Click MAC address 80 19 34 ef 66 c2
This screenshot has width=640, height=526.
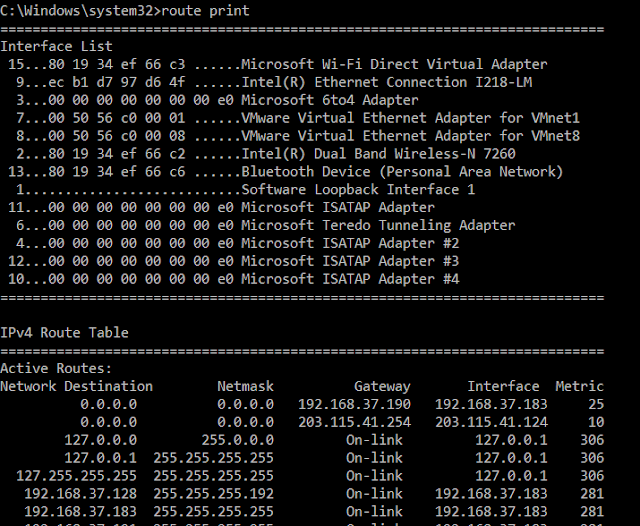tap(117, 154)
